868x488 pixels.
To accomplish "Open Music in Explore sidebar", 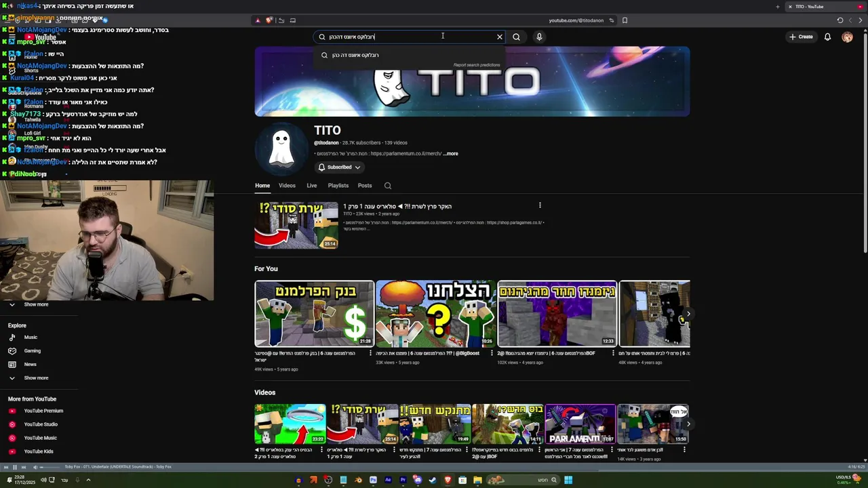I will (31, 338).
